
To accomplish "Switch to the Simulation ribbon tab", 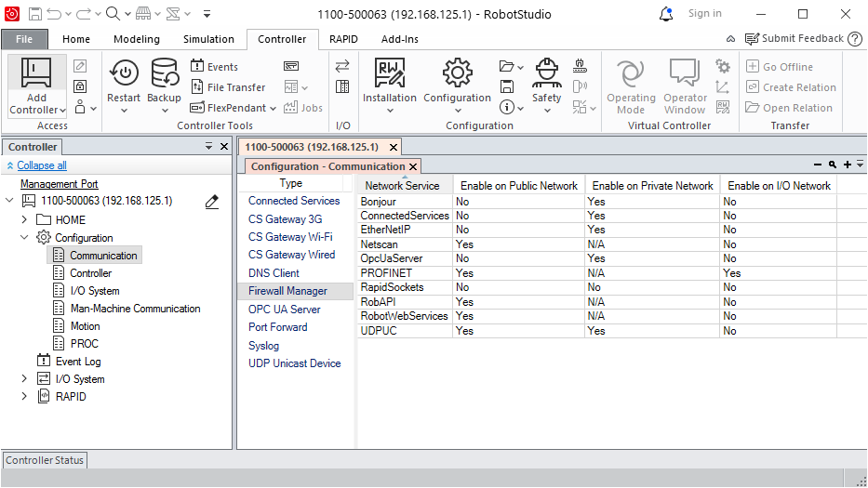I will 208,39.
